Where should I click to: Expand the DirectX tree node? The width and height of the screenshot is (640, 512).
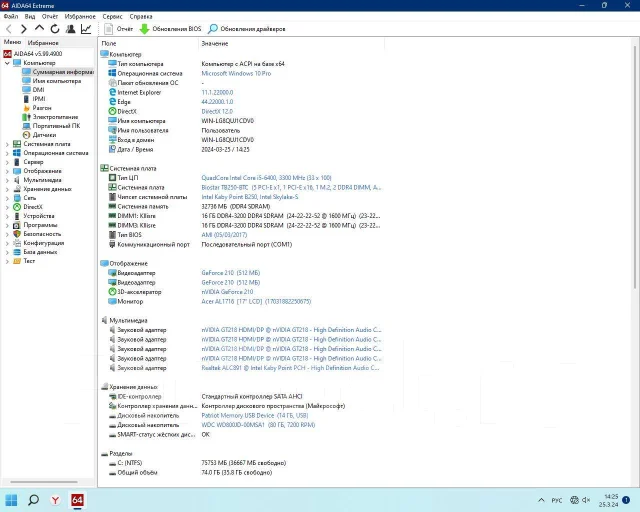[7, 207]
